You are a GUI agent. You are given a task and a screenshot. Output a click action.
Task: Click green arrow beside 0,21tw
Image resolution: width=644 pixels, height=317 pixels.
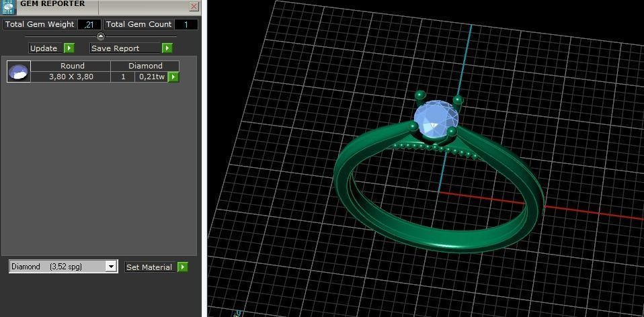173,77
